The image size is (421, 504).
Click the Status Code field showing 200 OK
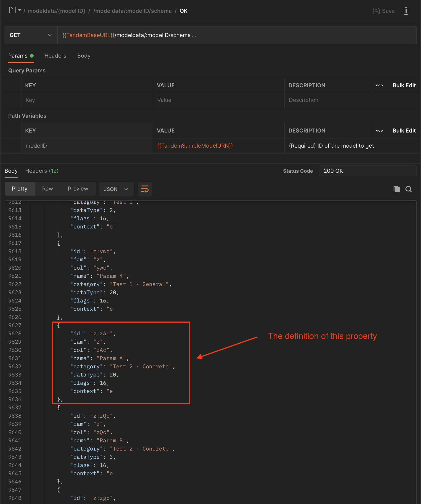(368, 171)
